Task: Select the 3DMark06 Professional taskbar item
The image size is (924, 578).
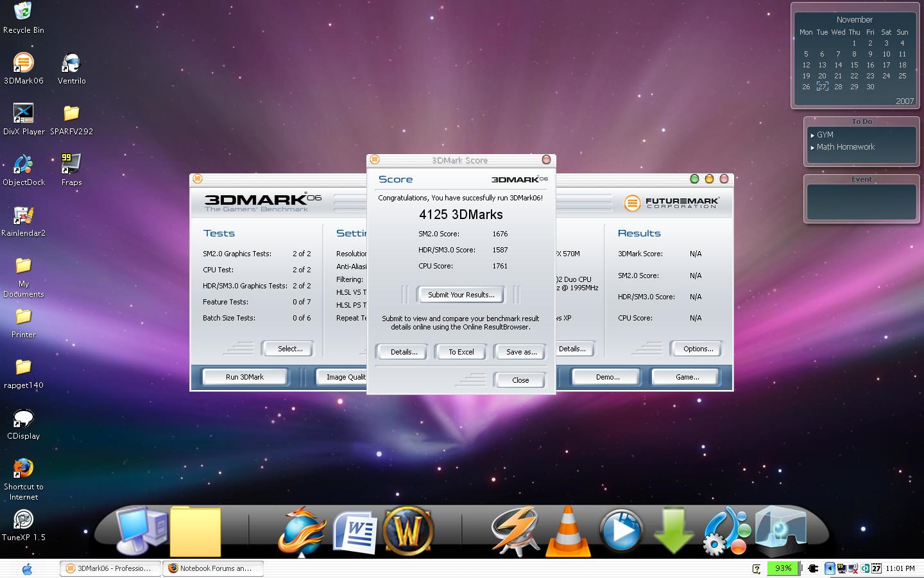Action: 110,568
